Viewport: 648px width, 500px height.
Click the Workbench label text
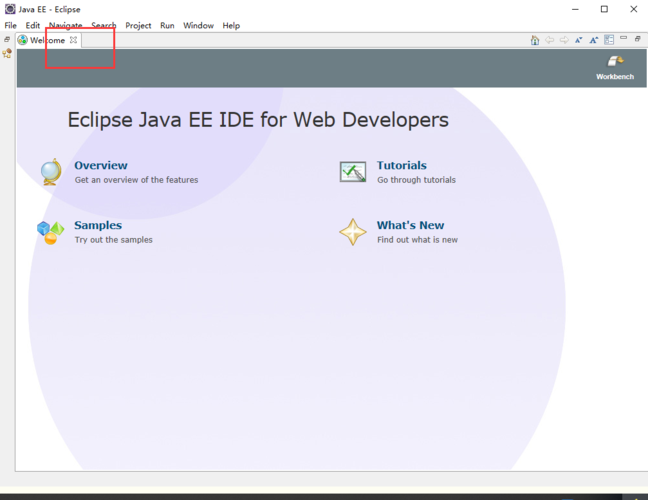click(x=615, y=76)
